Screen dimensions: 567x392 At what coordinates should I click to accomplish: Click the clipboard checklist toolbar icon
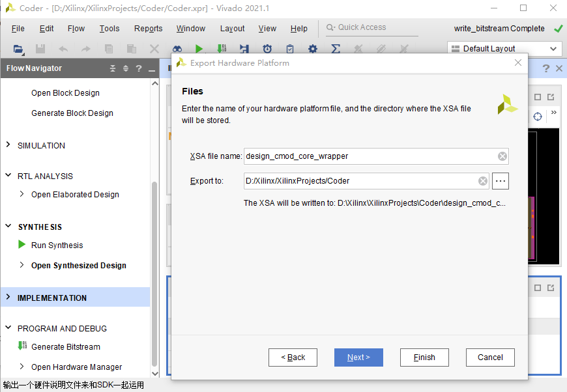[290, 49]
